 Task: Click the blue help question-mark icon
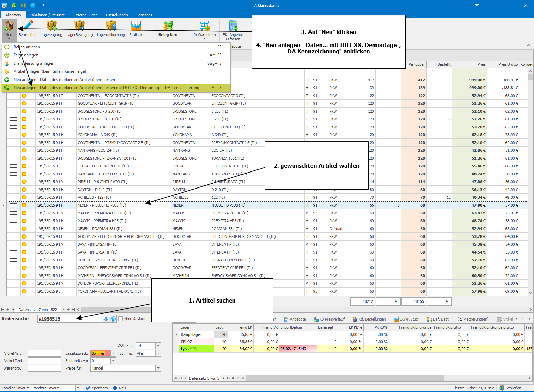[33, 5]
